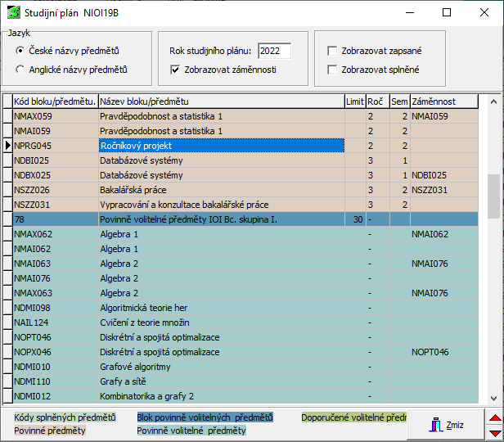Click the Kód bloku/předmětu column header

(x=54, y=101)
